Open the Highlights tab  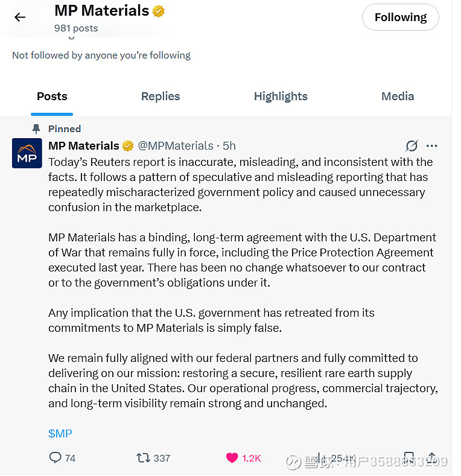pos(281,97)
